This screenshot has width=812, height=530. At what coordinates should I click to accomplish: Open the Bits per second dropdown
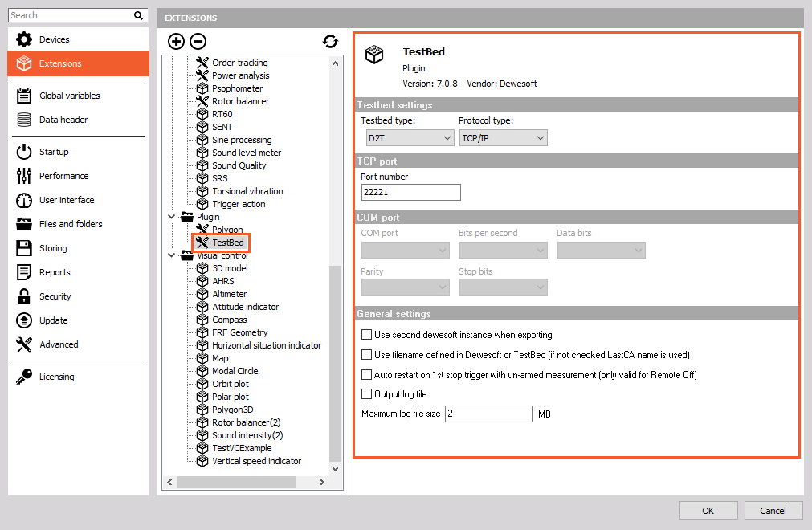[504, 251]
